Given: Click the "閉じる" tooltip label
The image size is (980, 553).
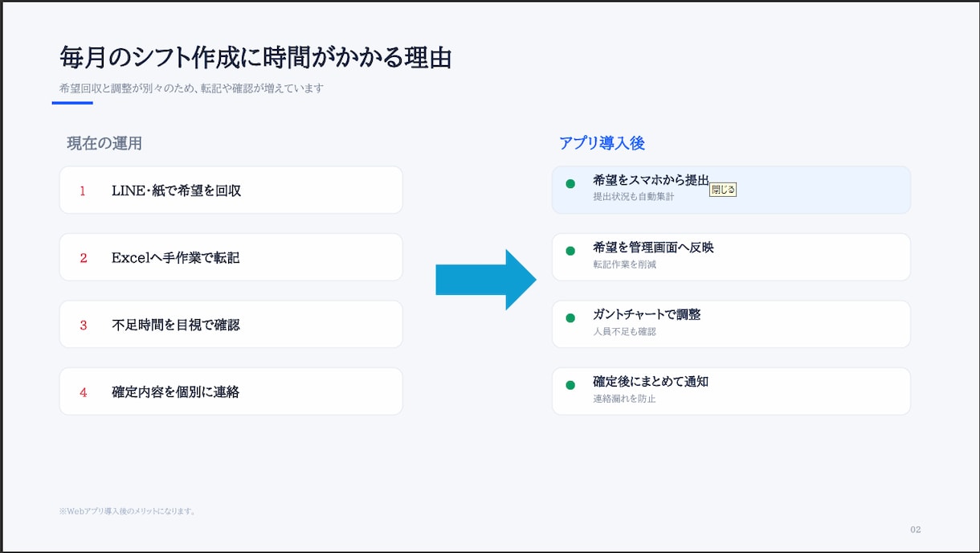Looking at the screenshot, I should [723, 190].
